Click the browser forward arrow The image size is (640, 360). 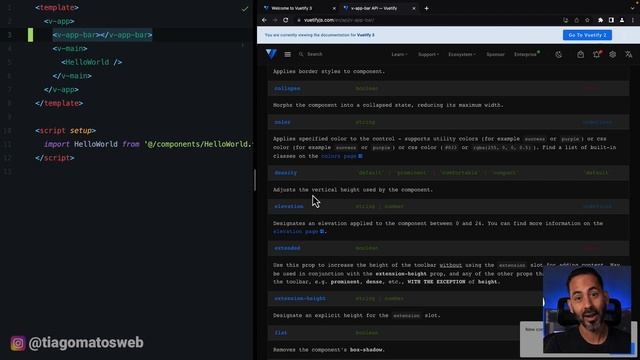[x=275, y=20]
